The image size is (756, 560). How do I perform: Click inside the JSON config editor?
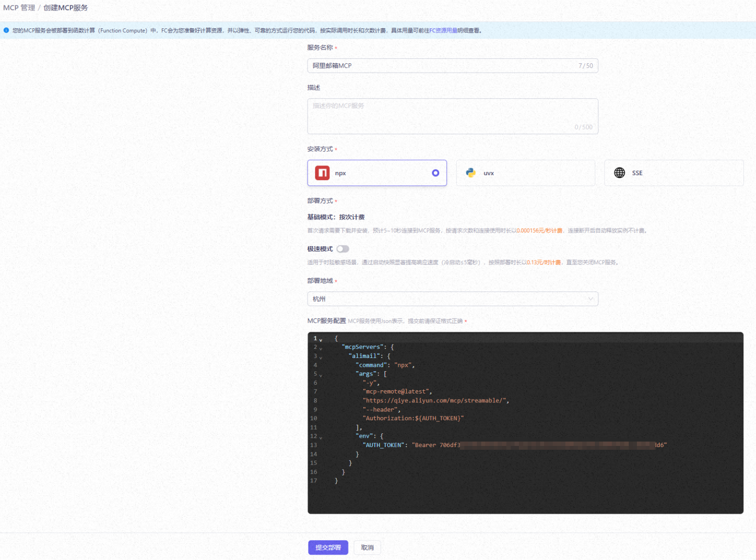pyautogui.click(x=525, y=423)
